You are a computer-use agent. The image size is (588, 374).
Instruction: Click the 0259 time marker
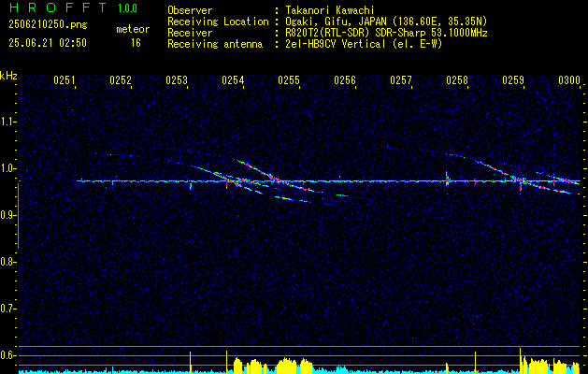point(513,80)
